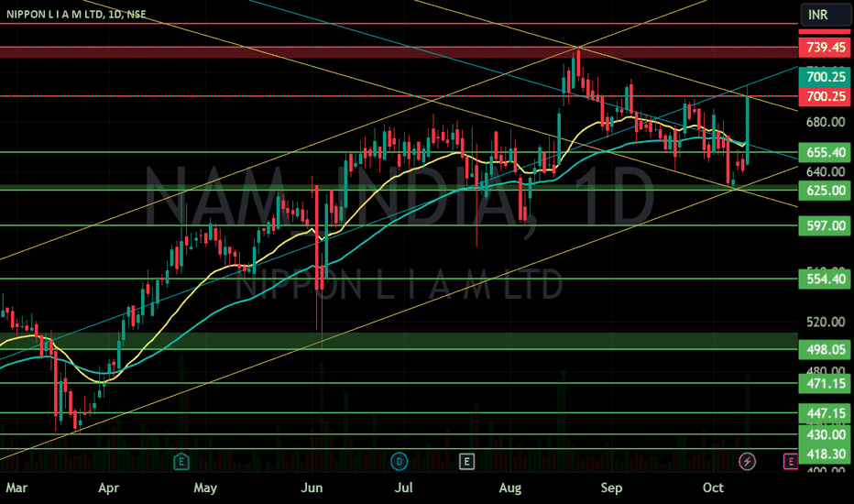Image resolution: width=854 pixels, height=504 pixels.
Task: Click the Apr label on the time axis
Action: [108, 488]
